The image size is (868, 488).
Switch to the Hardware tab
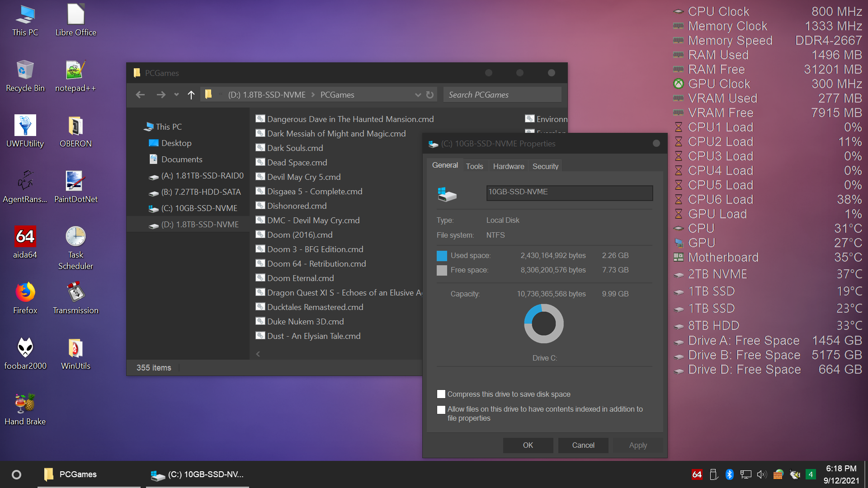point(508,166)
